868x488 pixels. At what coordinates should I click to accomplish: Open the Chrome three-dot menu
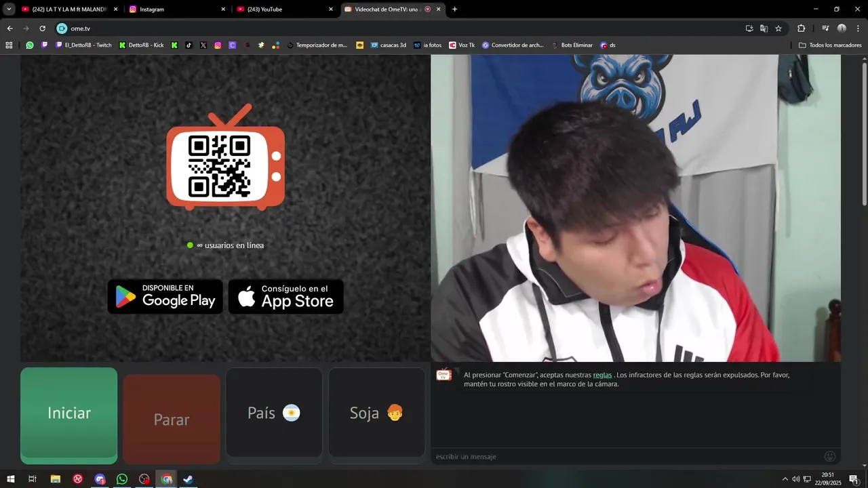click(x=859, y=28)
